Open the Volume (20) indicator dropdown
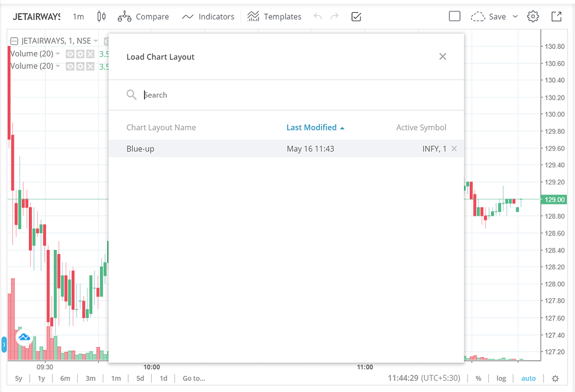The height and width of the screenshot is (392, 575). 58,54
